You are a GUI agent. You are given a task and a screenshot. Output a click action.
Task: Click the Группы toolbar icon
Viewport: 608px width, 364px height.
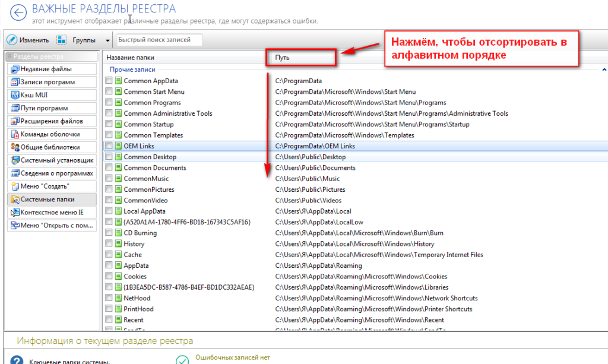pyautogui.click(x=61, y=40)
